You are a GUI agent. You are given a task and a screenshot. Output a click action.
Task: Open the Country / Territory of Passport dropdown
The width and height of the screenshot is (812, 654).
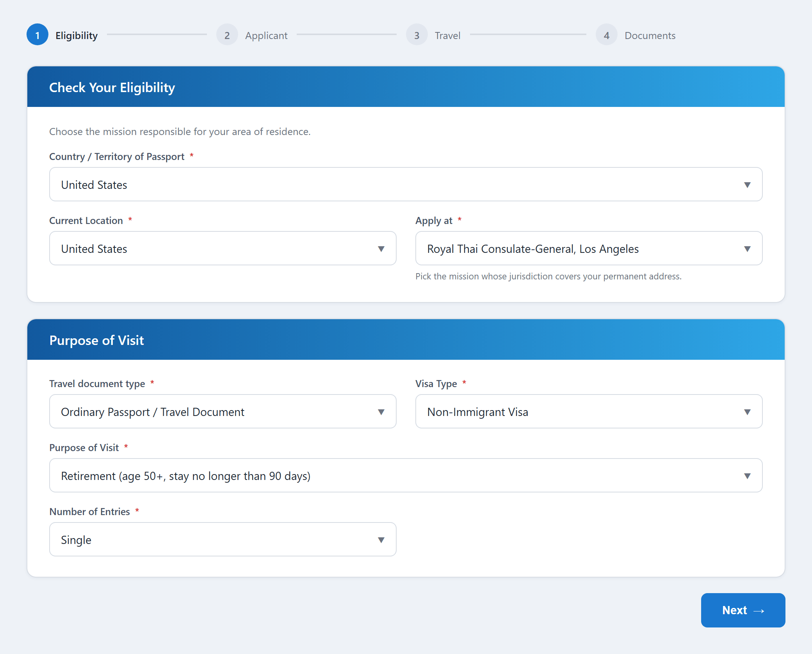(x=406, y=184)
